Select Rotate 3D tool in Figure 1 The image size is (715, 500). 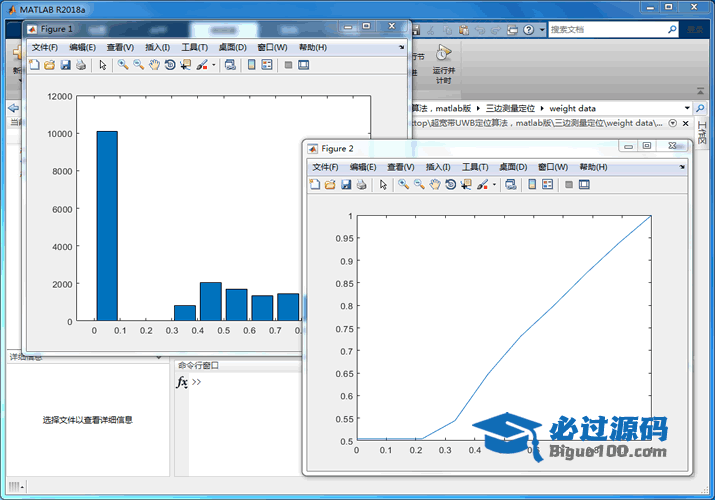pyautogui.click(x=170, y=65)
